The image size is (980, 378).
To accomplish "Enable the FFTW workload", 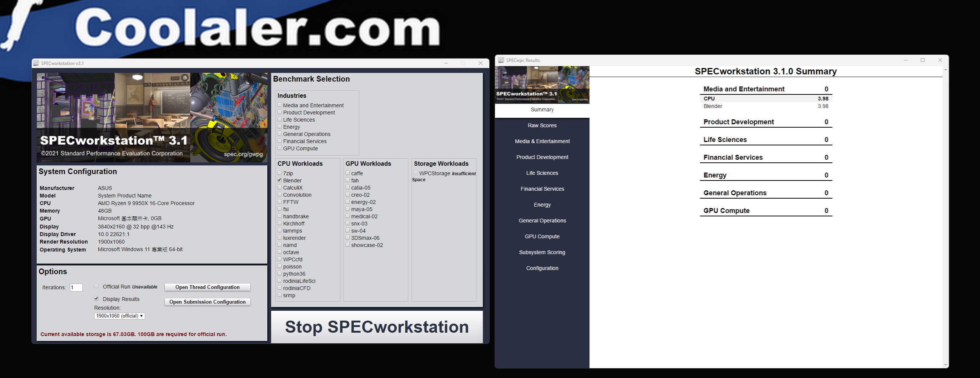I will (x=280, y=202).
